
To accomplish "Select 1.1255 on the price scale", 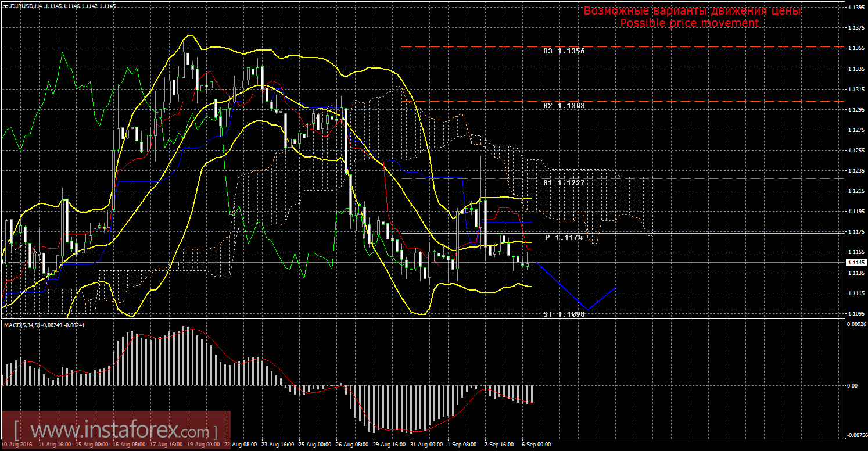I will [x=856, y=150].
